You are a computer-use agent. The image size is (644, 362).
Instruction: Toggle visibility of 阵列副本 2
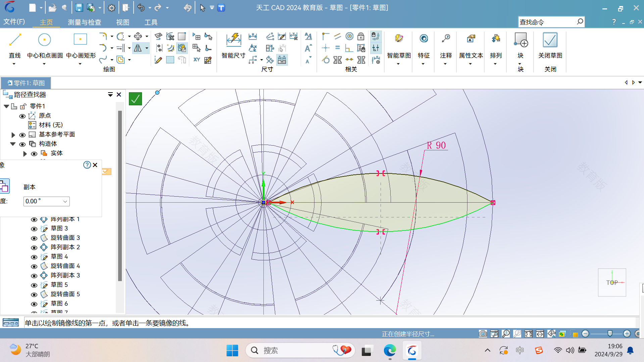pyautogui.click(x=34, y=248)
